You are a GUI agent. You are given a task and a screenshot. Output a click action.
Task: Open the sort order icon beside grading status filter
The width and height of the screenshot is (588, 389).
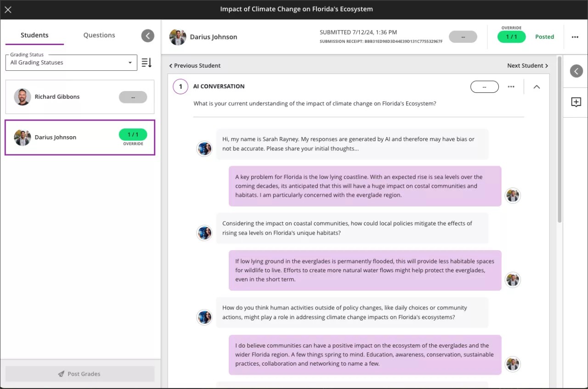(x=146, y=63)
